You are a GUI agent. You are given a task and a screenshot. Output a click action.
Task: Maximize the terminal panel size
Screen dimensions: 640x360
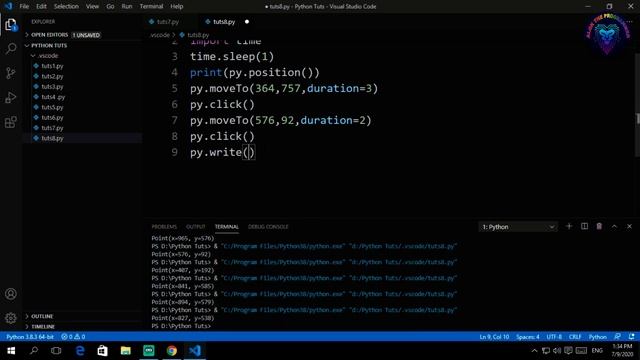tap(614, 227)
